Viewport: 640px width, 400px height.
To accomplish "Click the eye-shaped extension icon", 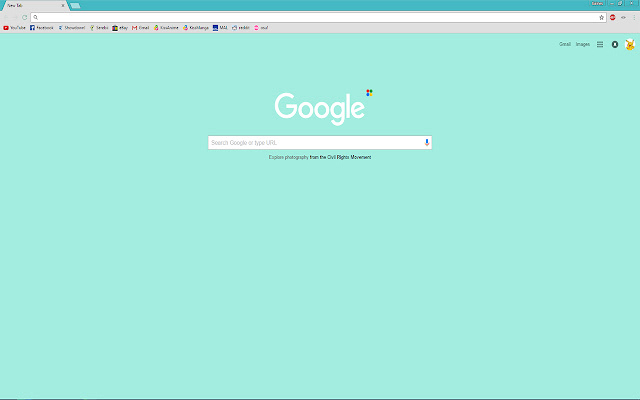I will (x=623, y=18).
